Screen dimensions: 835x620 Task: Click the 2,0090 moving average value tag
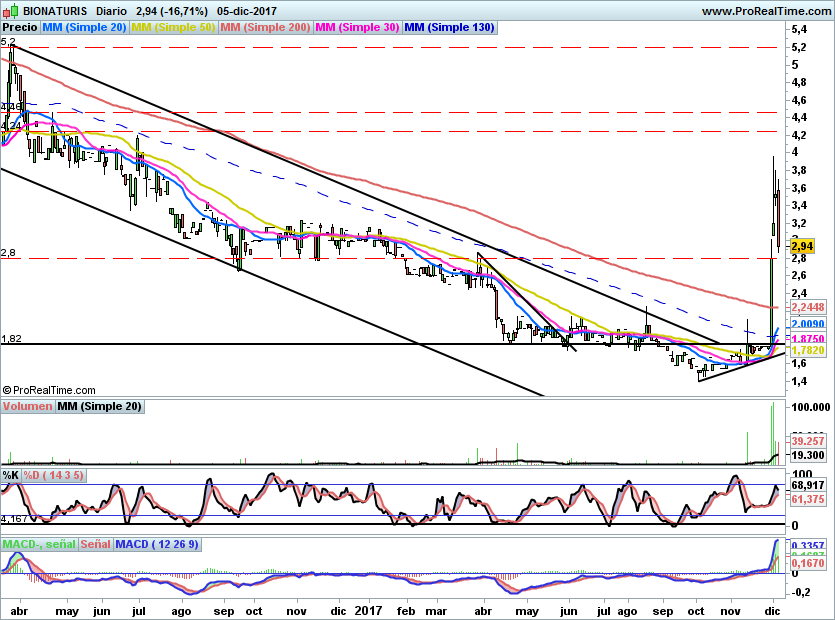(808, 324)
